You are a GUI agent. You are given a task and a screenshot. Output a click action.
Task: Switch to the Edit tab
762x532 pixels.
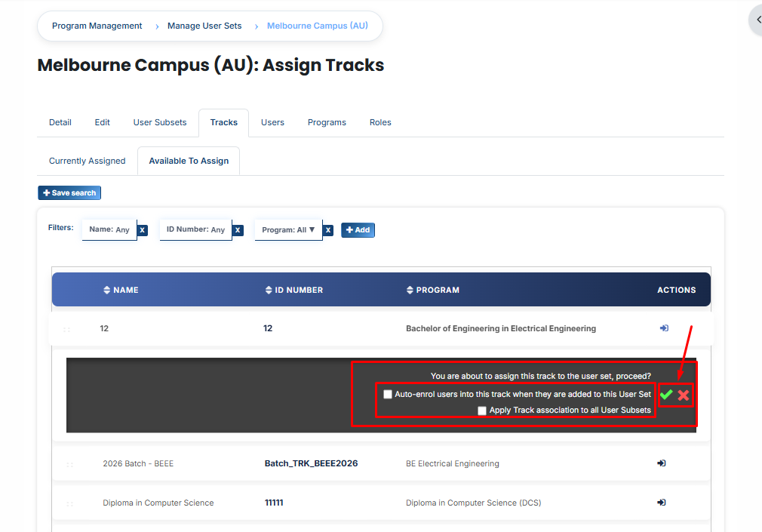[102, 122]
